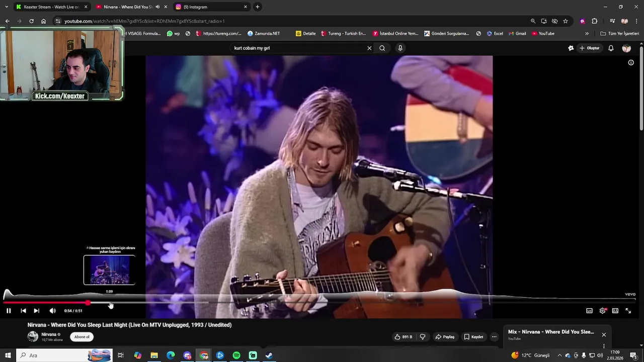Open the Nirvana channel name link
Screen dimensions: 644x362
coord(49,334)
